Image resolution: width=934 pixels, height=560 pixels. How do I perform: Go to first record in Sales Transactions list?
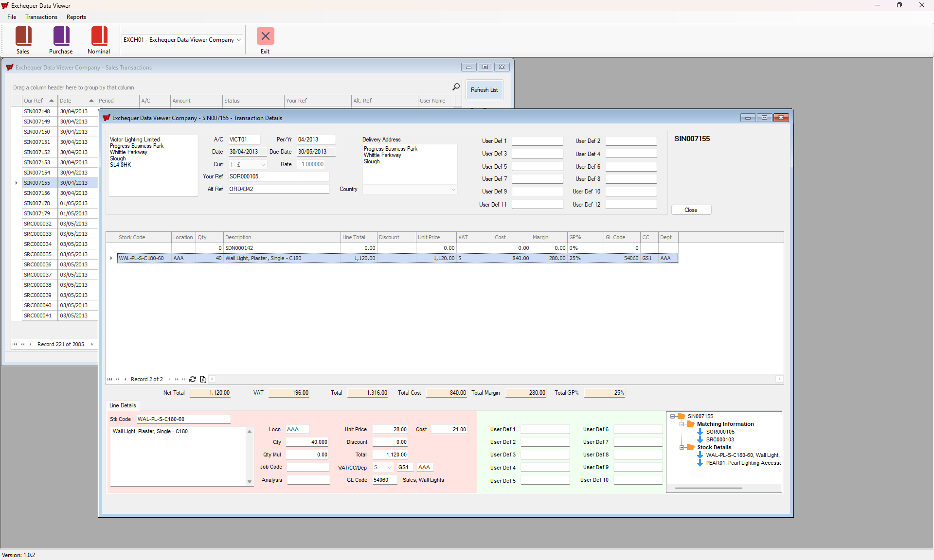[x=15, y=344]
